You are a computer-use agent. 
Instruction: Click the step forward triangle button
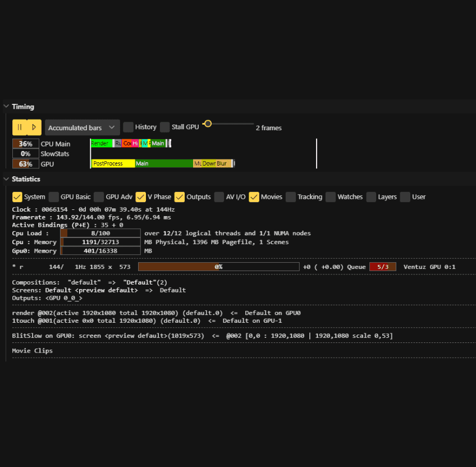tap(34, 127)
